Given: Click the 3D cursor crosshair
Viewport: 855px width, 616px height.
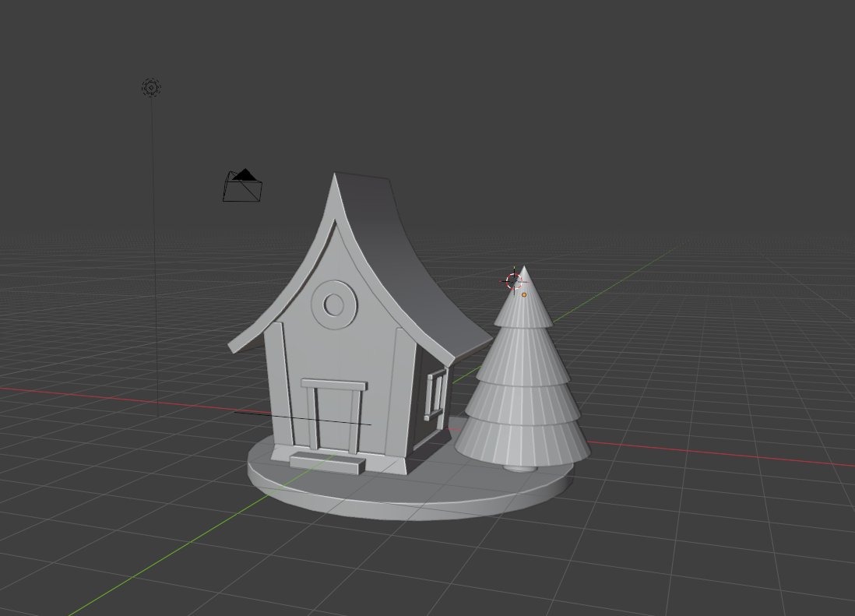Looking at the screenshot, I should (514, 281).
